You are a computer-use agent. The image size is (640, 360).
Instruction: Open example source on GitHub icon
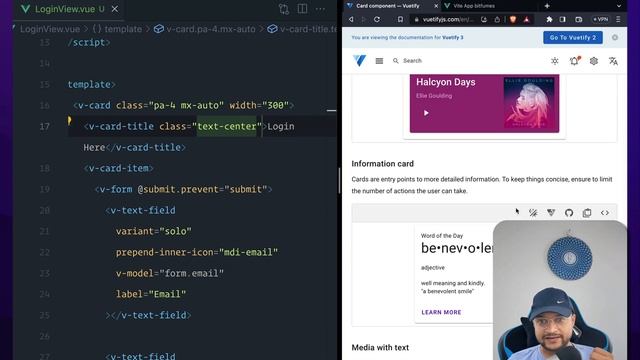tap(569, 213)
